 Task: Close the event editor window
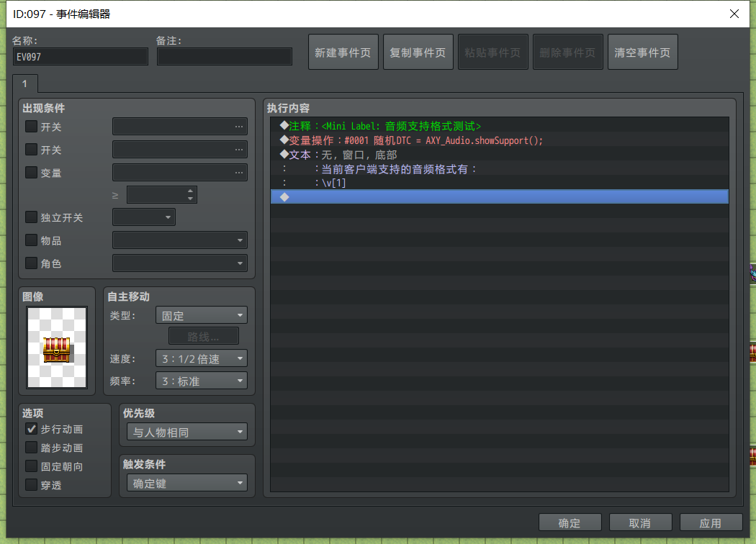(x=734, y=14)
